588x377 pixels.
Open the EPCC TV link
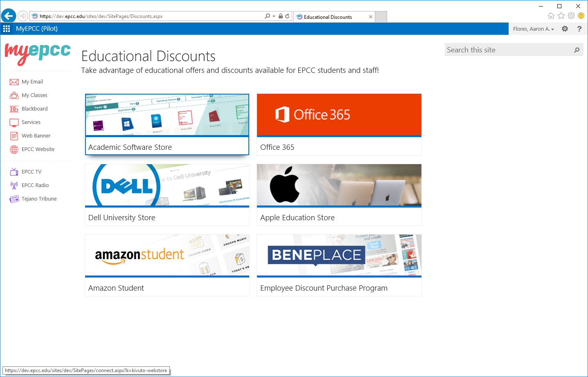[x=32, y=172]
